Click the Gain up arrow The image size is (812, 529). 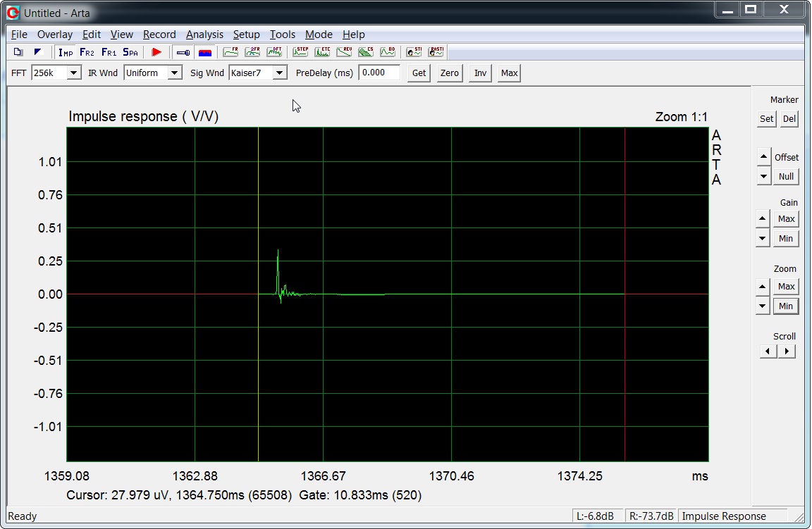tap(762, 218)
